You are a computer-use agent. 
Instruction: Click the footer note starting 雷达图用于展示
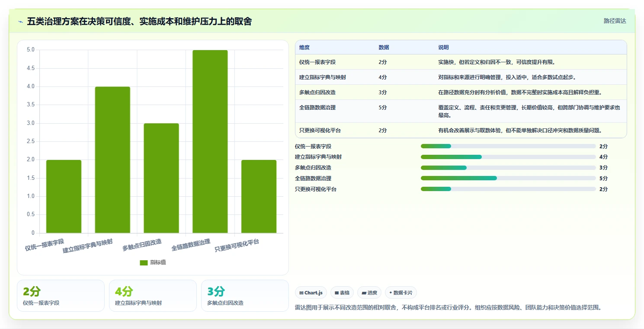[x=448, y=308]
